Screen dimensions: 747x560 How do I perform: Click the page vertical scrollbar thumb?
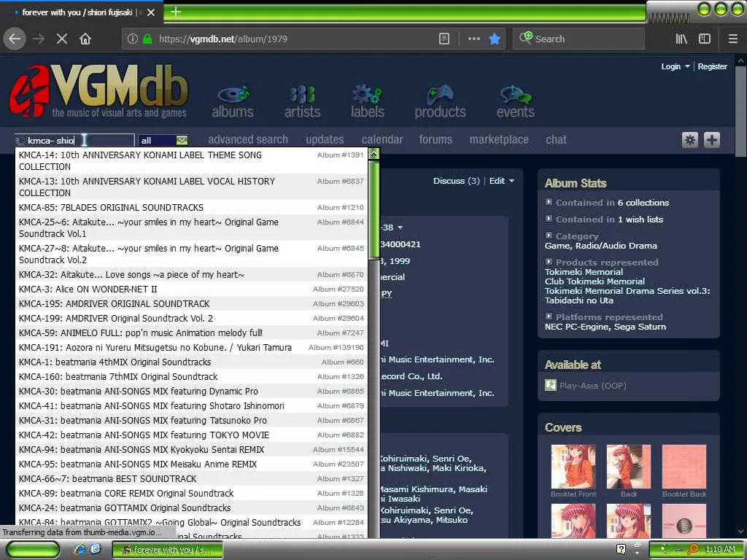click(x=740, y=112)
